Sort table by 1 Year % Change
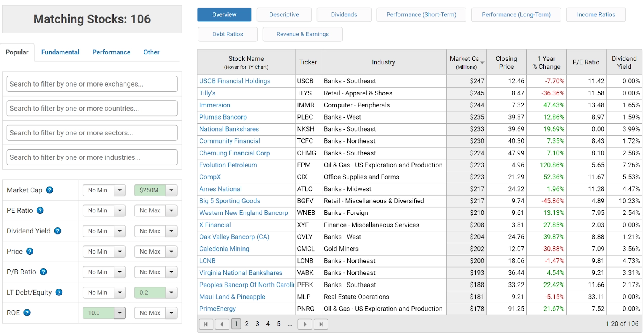Viewport: 644px width, 334px height. point(546,62)
